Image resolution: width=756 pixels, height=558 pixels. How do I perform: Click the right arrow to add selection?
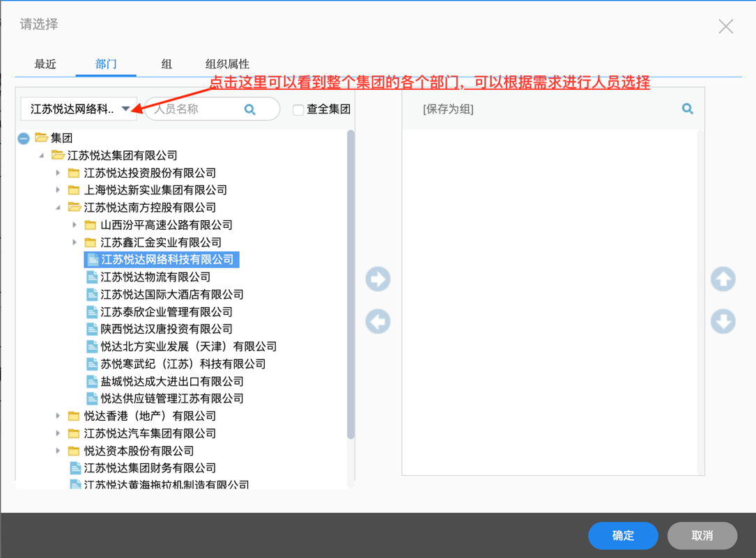[x=378, y=279]
